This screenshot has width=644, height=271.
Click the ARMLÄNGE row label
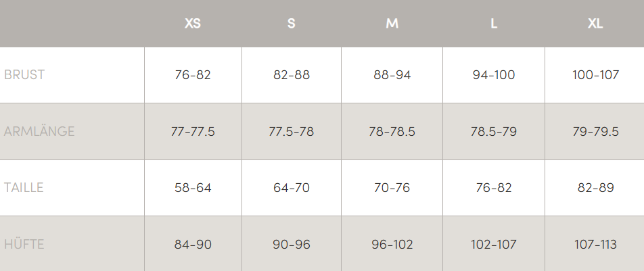click(x=39, y=132)
